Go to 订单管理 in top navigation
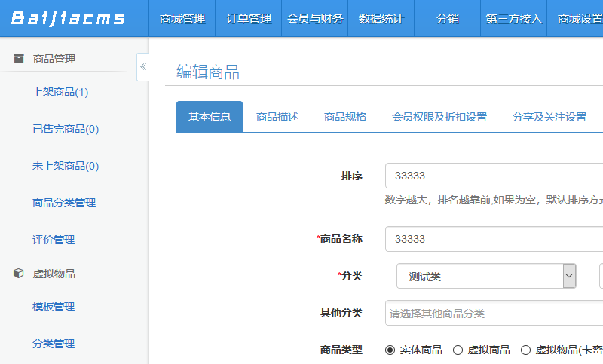Image resolution: width=603 pixels, height=364 pixels. (249, 19)
